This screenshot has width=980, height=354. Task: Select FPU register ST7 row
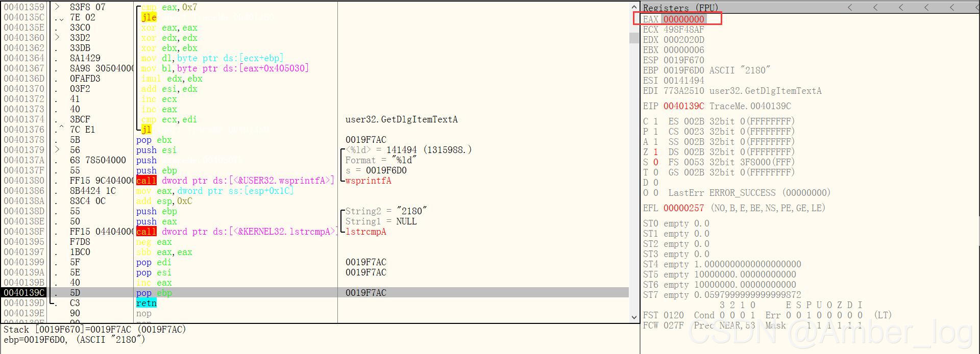(x=722, y=295)
